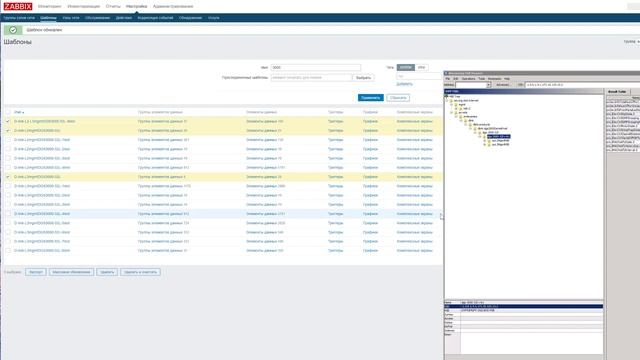Open Услуги submenu item
Viewport: 640px width, 360px height.
(x=213, y=18)
